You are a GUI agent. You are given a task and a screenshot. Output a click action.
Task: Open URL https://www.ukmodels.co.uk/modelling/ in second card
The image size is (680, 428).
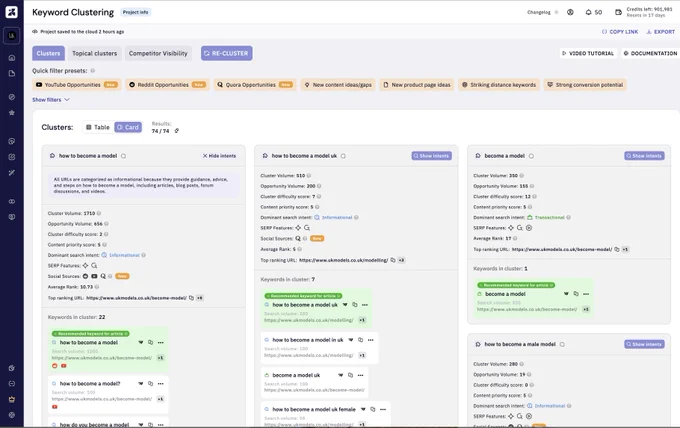pyautogui.click(x=344, y=260)
